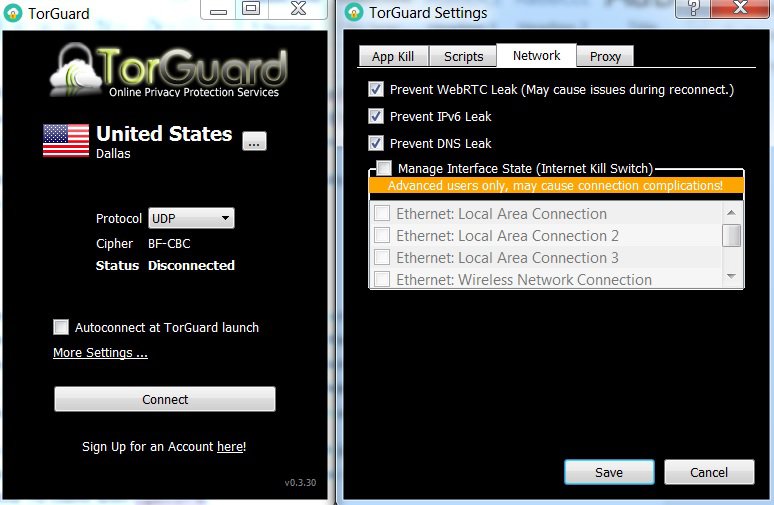Click the Connect button
This screenshot has width=774, height=505.
point(165,399)
